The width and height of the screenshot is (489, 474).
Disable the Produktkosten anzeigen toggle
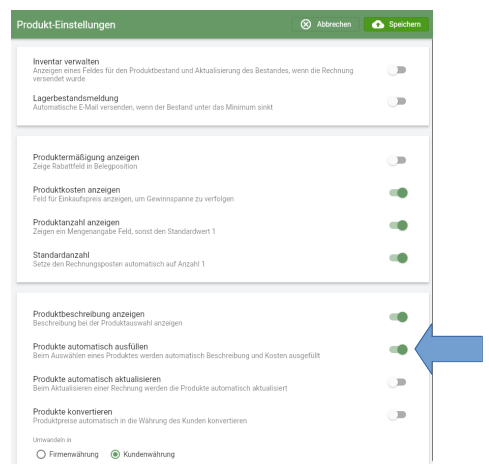point(398,193)
